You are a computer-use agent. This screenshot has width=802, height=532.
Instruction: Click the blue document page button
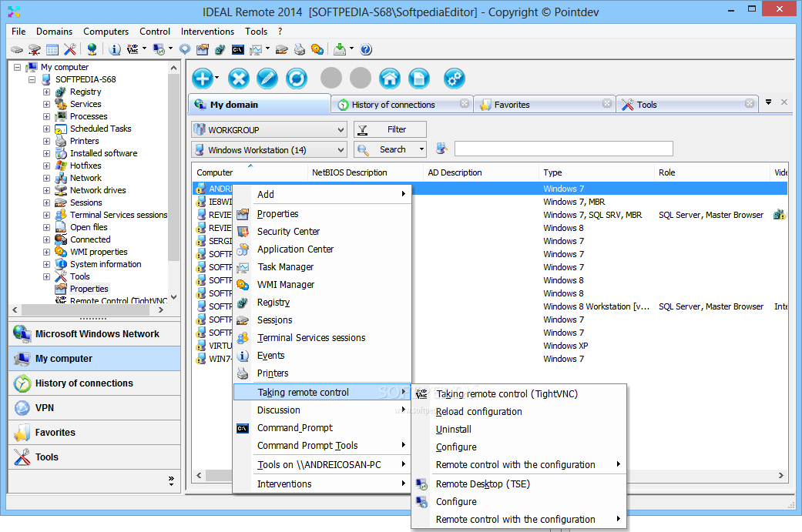pyautogui.click(x=419, y=79)
